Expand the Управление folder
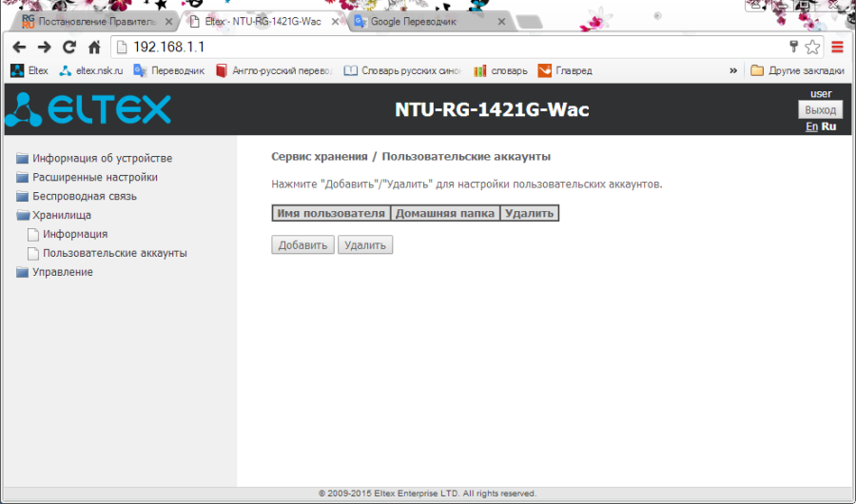The height and width of the screenshot is (504, 856). click(x=54, y=272)
